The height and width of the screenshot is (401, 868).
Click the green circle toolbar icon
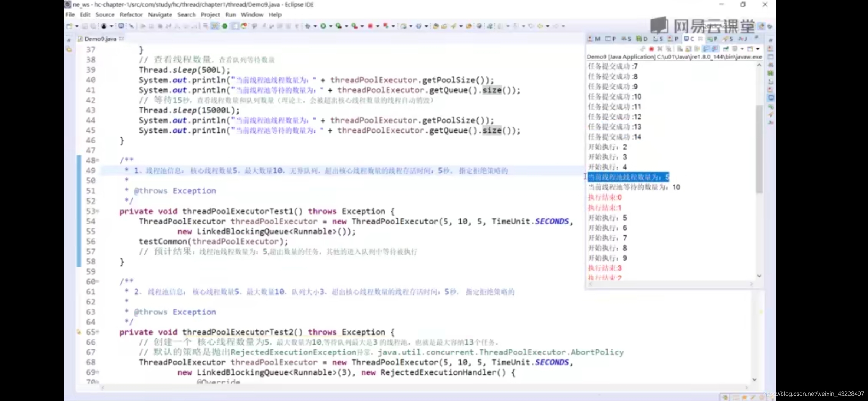pos(224,26)
